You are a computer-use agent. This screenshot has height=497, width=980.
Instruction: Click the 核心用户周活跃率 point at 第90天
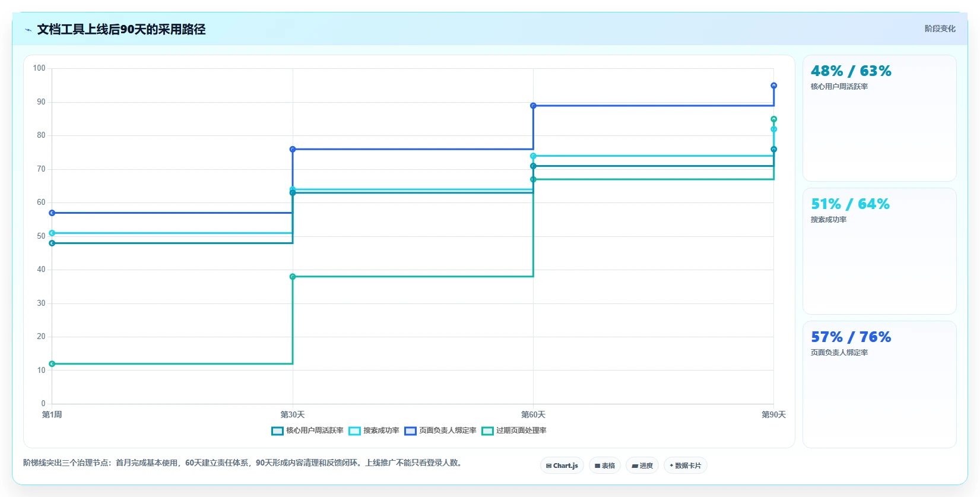(773, 149)
